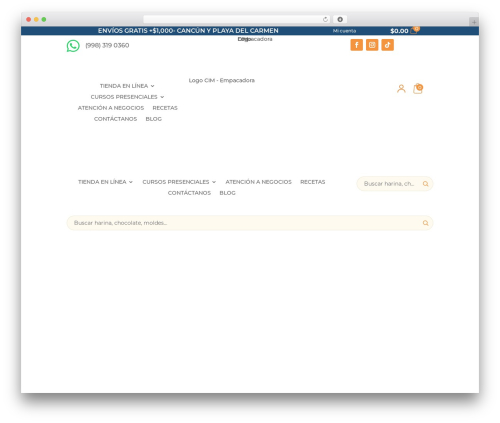Image resolution: width=500 pixels, height=423 pixels.
Task: Open lower Blog menu item
Action: [x=228, y=193]
